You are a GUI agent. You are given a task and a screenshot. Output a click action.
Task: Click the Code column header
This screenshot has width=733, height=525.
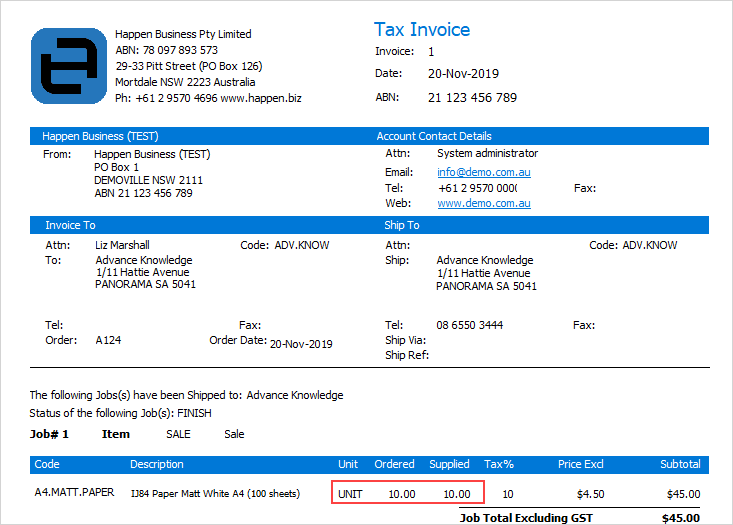click(x=47, y=464)
